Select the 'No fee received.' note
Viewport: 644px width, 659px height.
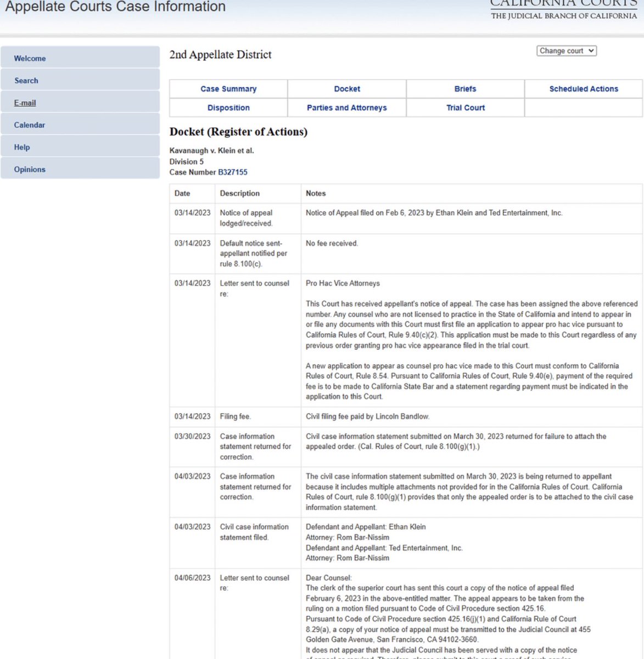point(332,244)
